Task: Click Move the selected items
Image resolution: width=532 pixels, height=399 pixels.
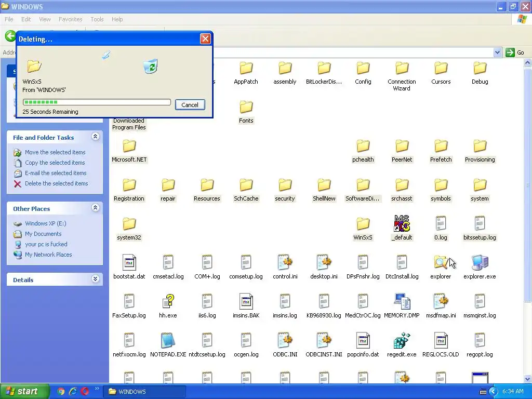Action: pyautogui.click(x=55, y=152)
